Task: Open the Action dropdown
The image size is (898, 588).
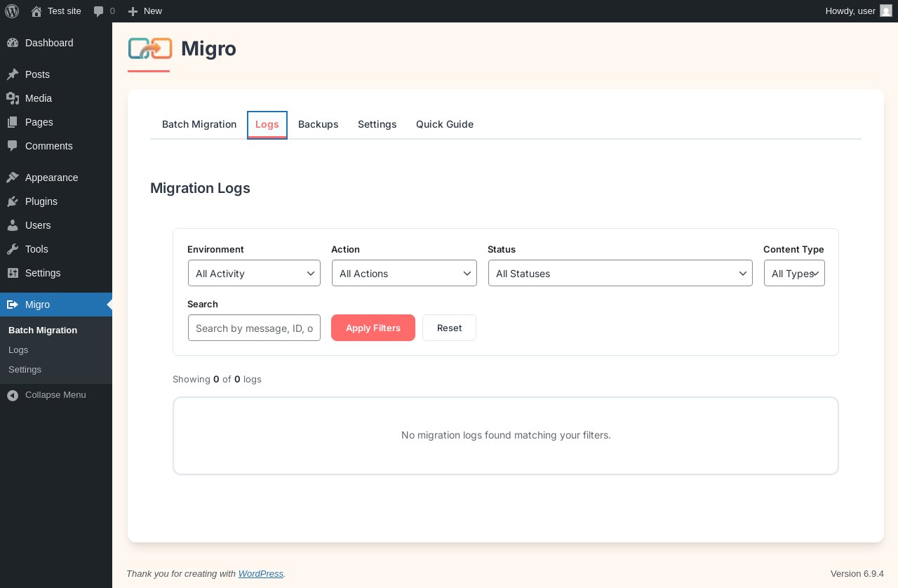Action: pyautogui.click(x=404, y=273)
